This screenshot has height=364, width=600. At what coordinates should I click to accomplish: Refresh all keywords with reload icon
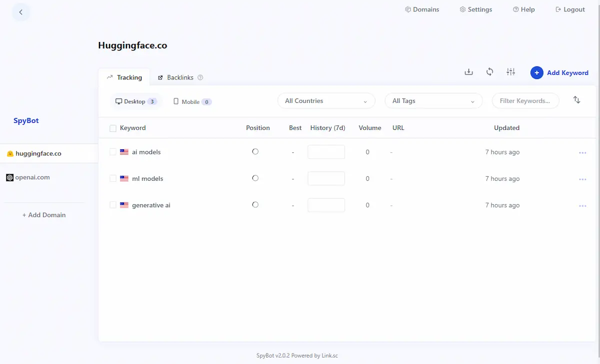(x=489, y=72)
